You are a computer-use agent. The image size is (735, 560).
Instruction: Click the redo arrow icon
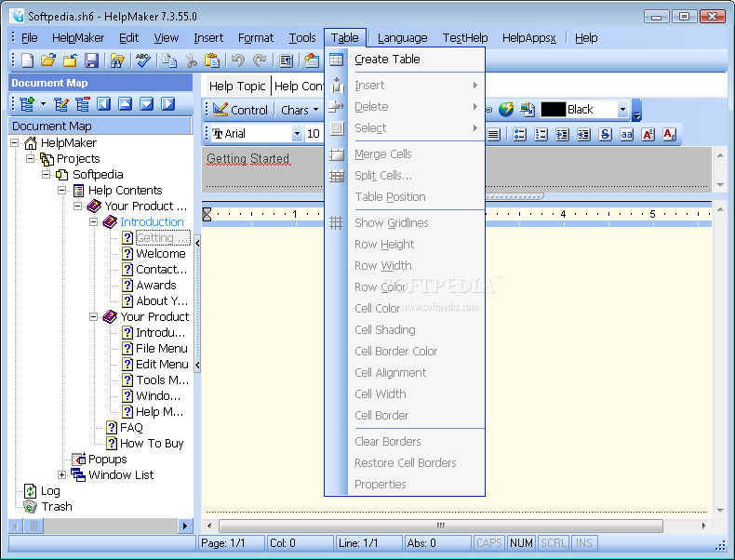click(x=260, y=60)
